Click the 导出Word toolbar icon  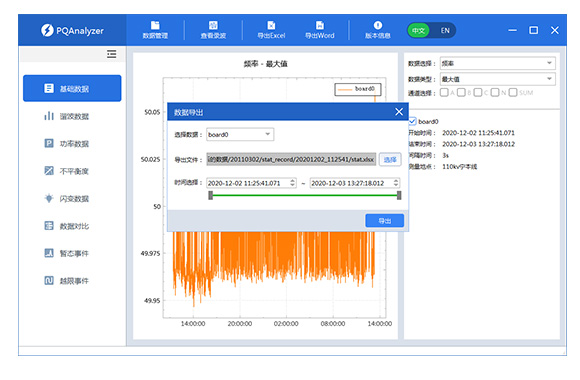click(x=320, y=25)
